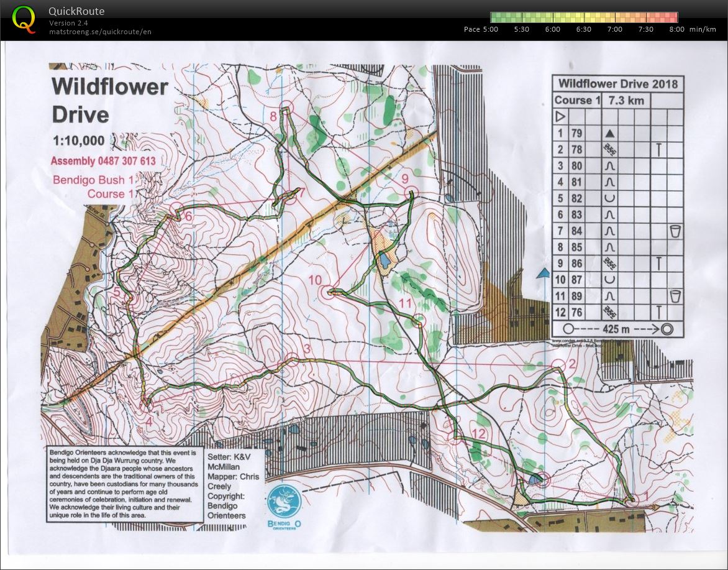Click the QuickRoute Q logo
The width and height of the screenshot is (728, 570).
[x=24, y=19]
